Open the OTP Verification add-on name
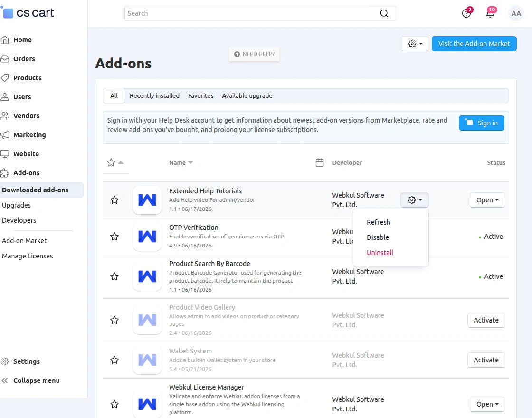The width and height of the screenshot is (532, 418). point(194,228)
